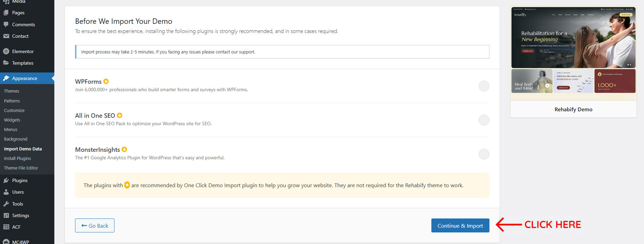Click the "#1 Google Analytics Plugin" description
The image size is (644, 244).
(x=150, y=158)
